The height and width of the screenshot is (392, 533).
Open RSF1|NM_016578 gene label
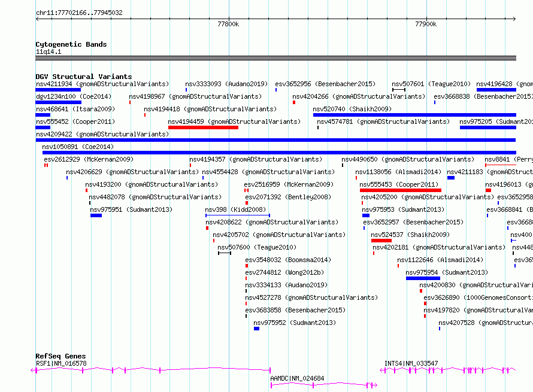tap(61, 363)
